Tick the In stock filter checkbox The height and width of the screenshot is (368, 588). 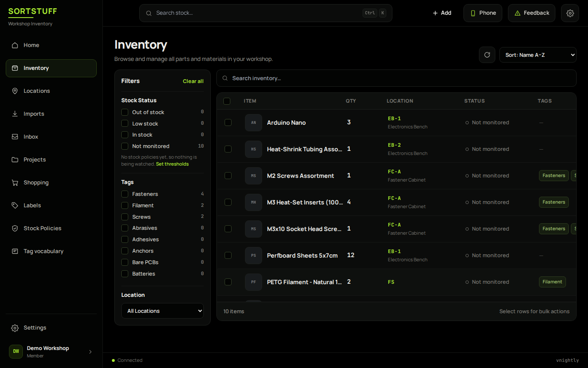click(125, 135)
